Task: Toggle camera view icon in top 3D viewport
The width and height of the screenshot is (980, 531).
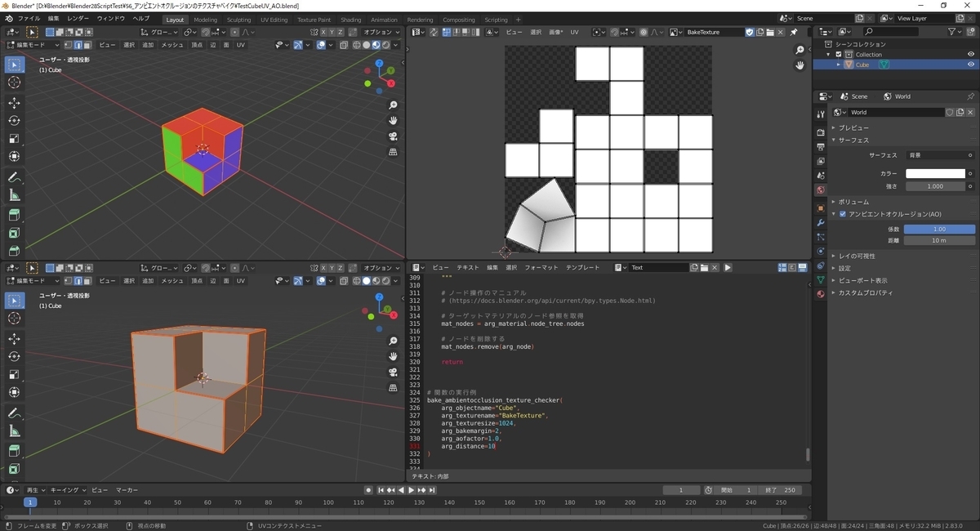Action: coord(393,136)
